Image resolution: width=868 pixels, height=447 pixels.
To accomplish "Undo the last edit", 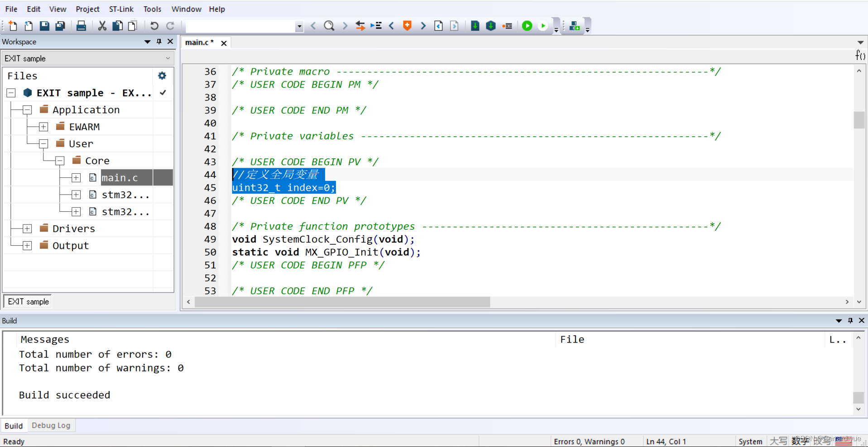I will [x=154, y=26].
